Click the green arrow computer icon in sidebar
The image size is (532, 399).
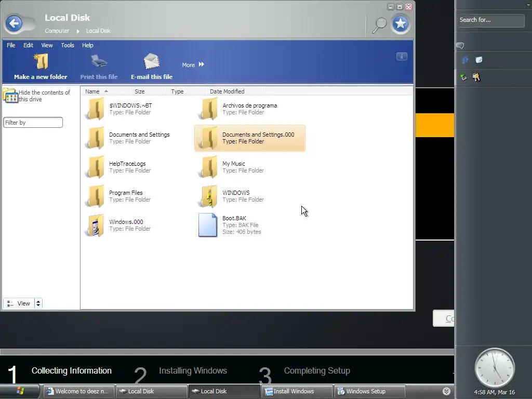click(463, 77)
